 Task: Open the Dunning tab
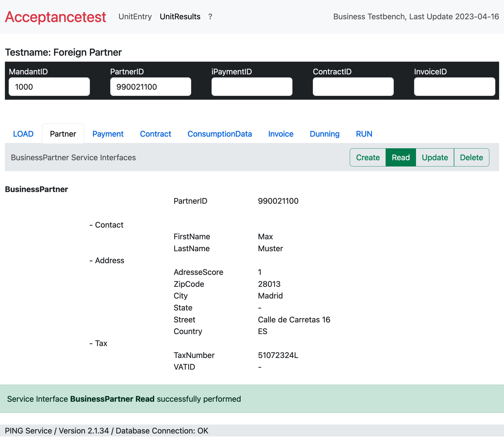(325, 134)
